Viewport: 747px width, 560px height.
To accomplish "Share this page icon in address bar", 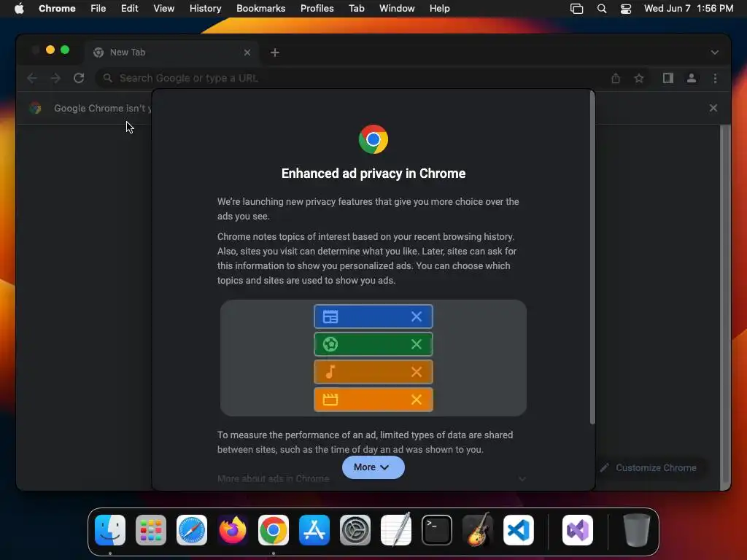I will point(616,78).
